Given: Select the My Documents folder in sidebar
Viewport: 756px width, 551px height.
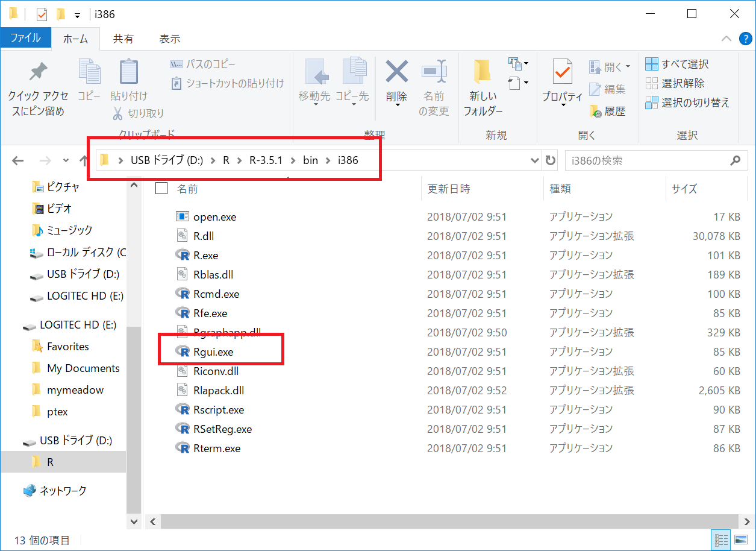Looking at the screenshot, I should (83, 368).
